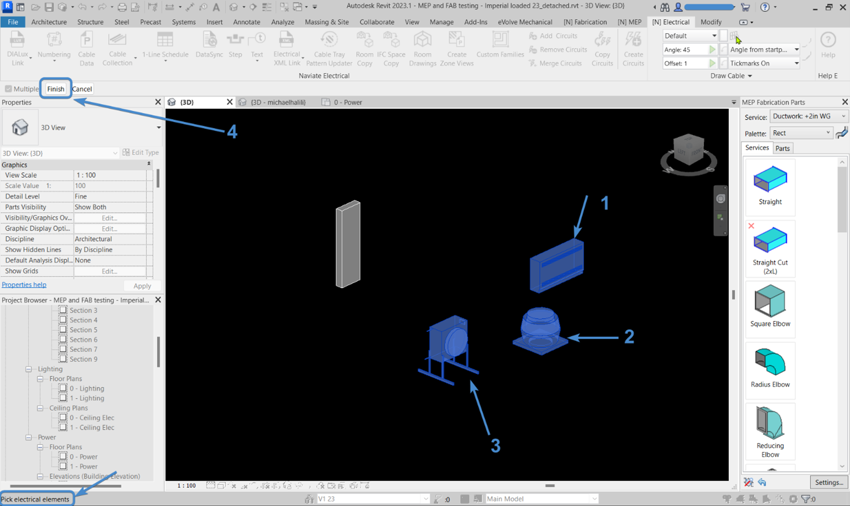Image resolution: width=850 pixels, height=506 pixels.
Task: Click the Settings... button
Action: coord(828,482)
